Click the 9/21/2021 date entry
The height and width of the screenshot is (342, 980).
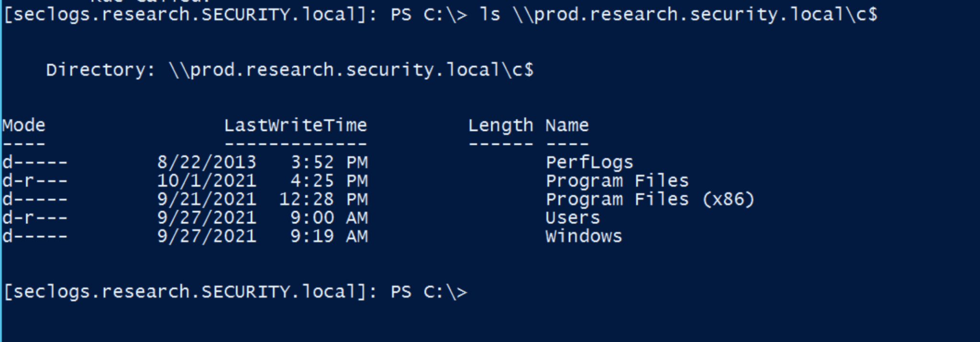(x=206, y=199)
